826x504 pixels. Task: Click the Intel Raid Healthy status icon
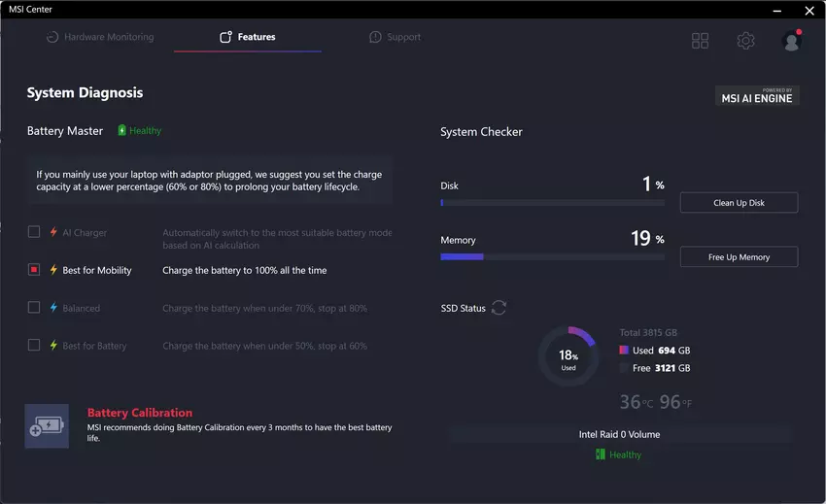[601, 454]
